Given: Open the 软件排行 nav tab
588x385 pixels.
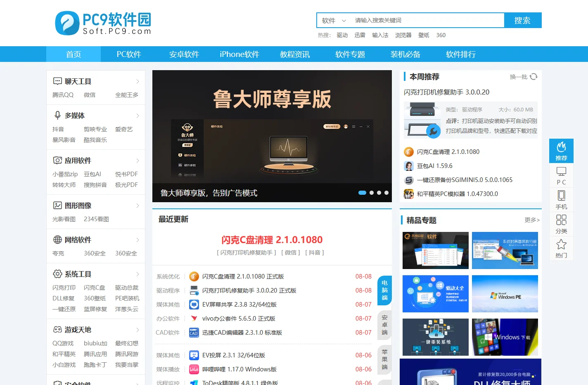Looking at the screenshot, I should point(461,54).
